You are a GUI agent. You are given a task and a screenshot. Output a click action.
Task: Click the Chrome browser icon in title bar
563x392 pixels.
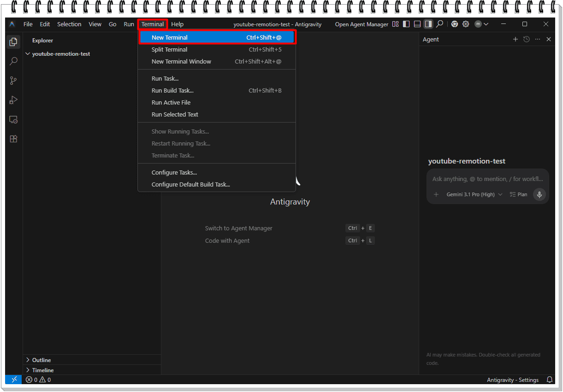click(455, 24)
